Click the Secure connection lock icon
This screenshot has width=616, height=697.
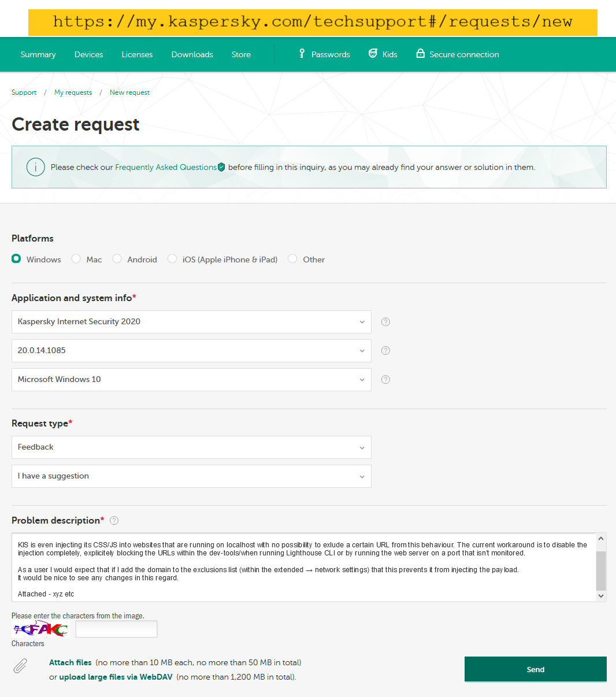(420, 54)
